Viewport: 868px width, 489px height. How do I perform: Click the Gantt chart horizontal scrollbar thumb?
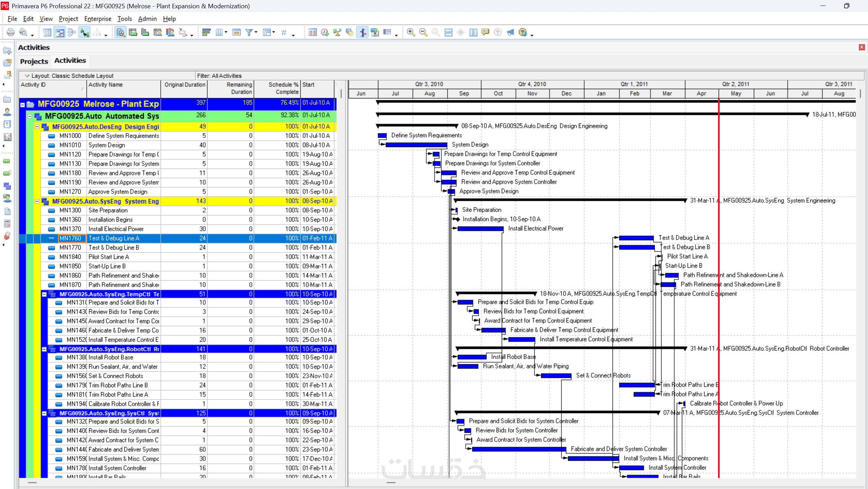391,482
